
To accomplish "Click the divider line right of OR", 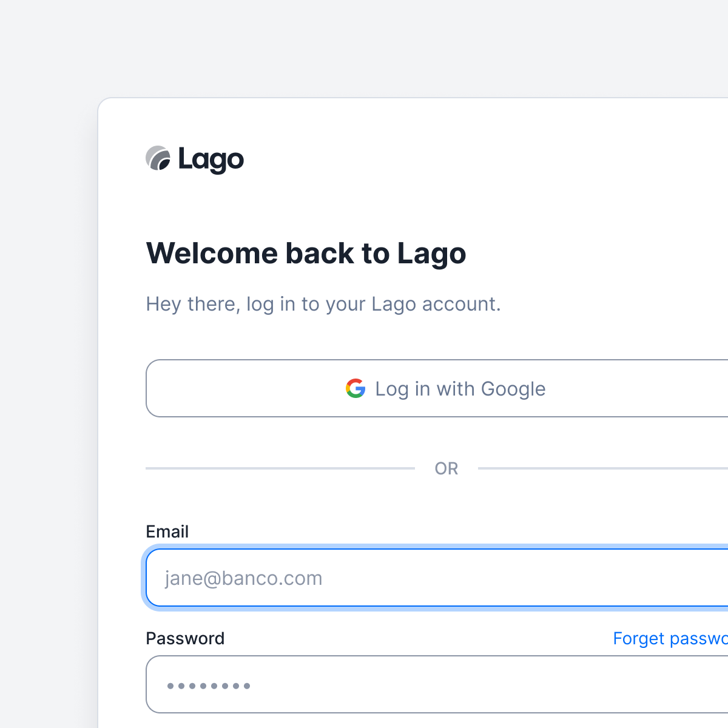I will point(603,468).
